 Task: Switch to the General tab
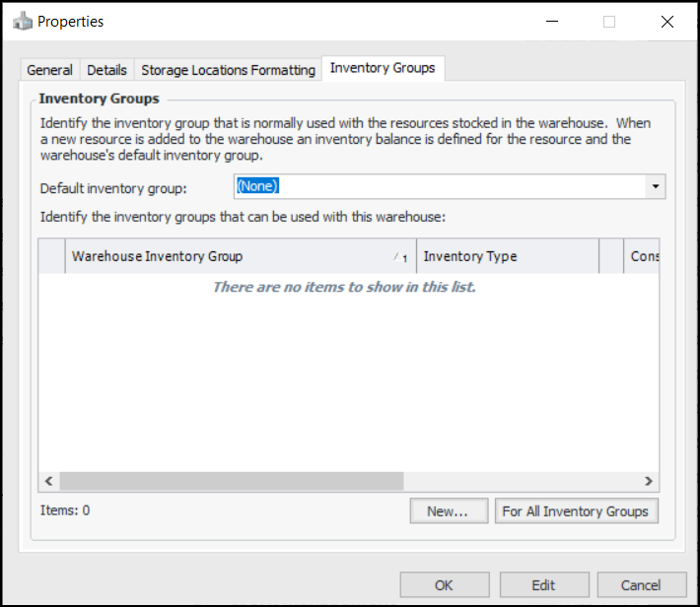[x=49, y=70]
